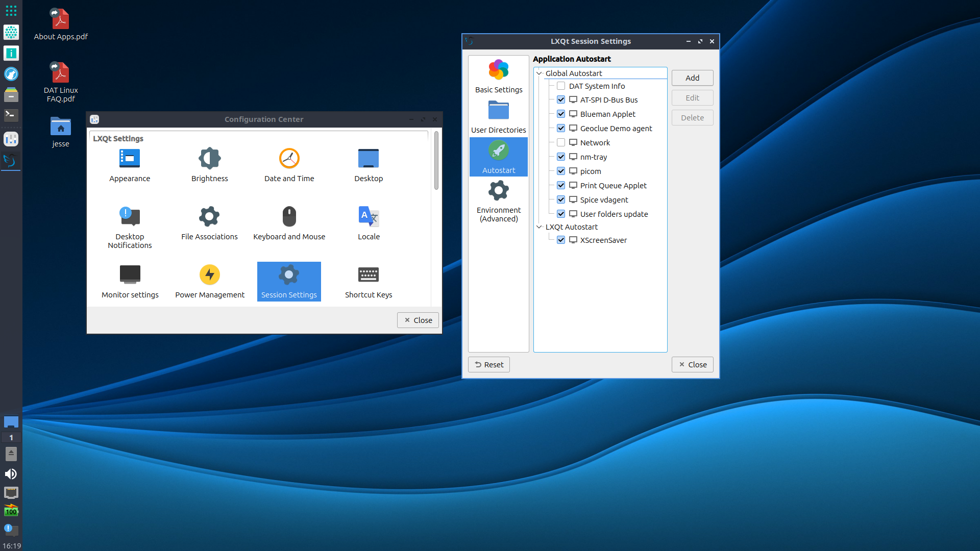The image size is (980, 551).
Task: Select Session Settings icon in Configuration Center
Action: [x=289, y=282]
